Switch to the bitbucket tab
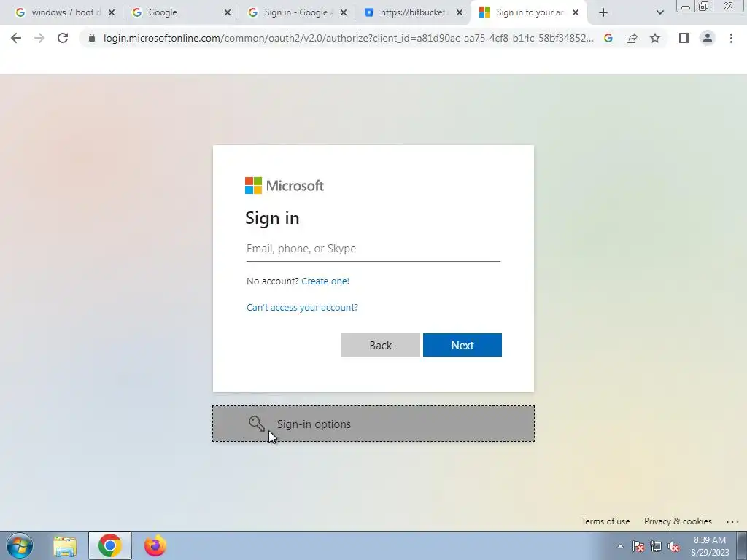This screenshot has height=560, width=747. (x=413, y=12)
